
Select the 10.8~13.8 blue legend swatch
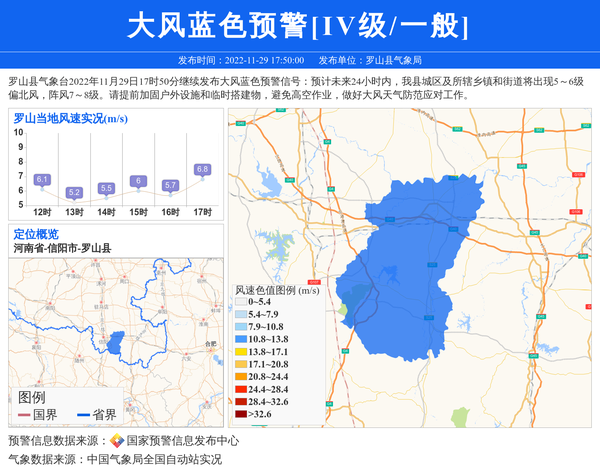point(242,339)
